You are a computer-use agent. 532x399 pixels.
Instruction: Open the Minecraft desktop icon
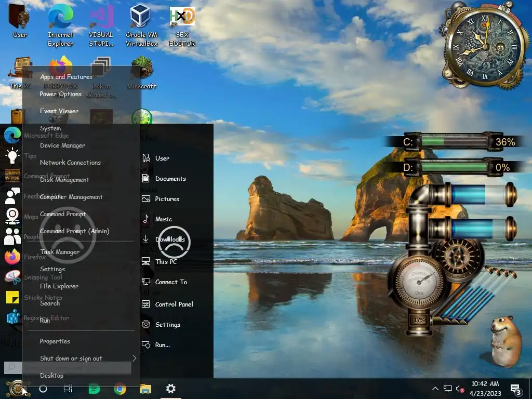142,73
